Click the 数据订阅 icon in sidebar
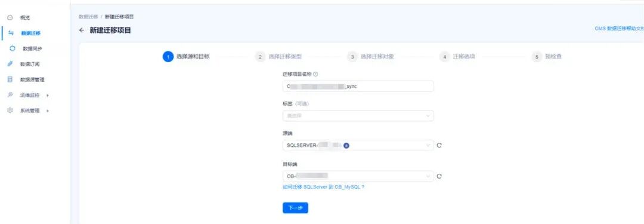Screen dimensions: 644x224 click(11, 65)
